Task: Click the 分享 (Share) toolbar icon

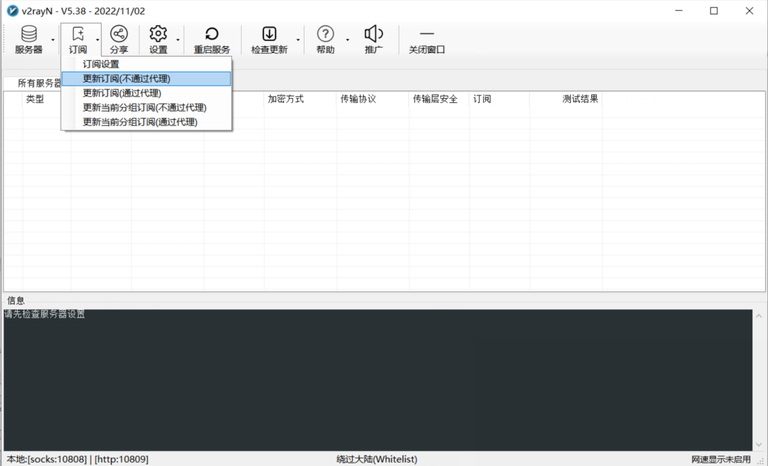Action: click(119, 39)
